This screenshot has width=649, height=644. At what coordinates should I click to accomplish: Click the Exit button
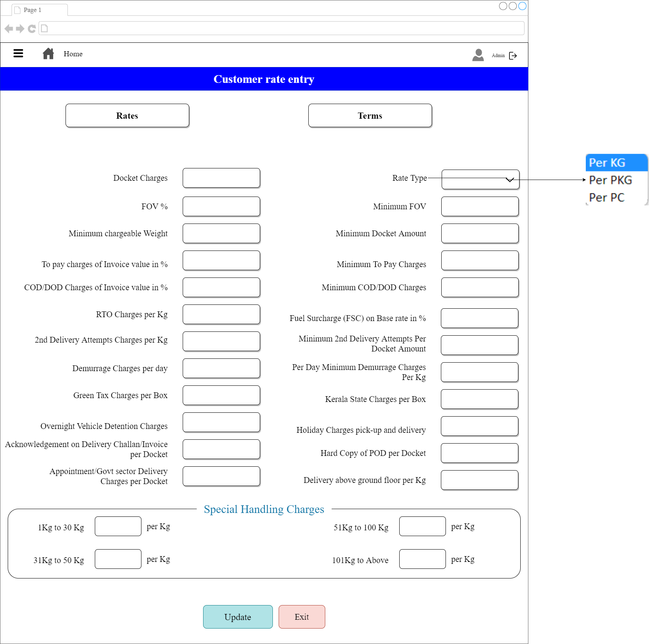click(x=302, y=617)
